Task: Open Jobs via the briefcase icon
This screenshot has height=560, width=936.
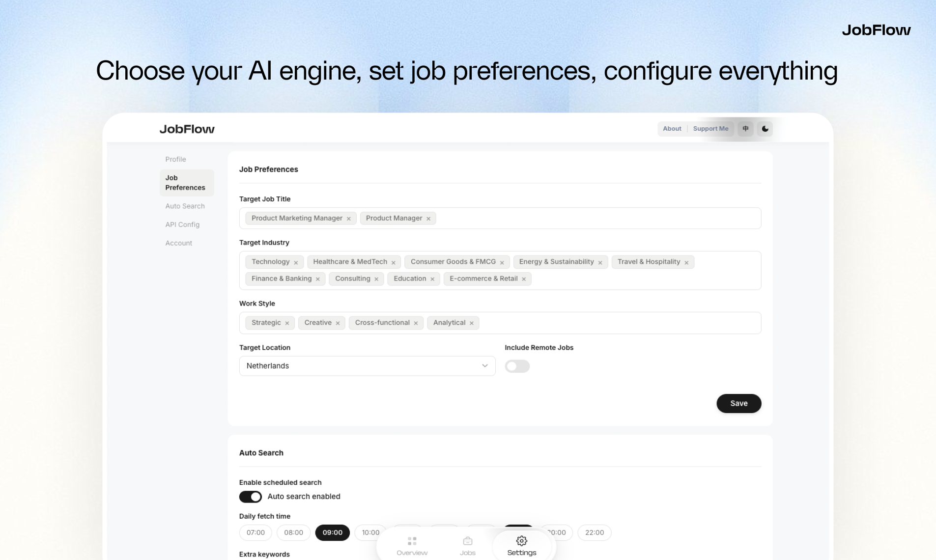Action: pos(467,542)
